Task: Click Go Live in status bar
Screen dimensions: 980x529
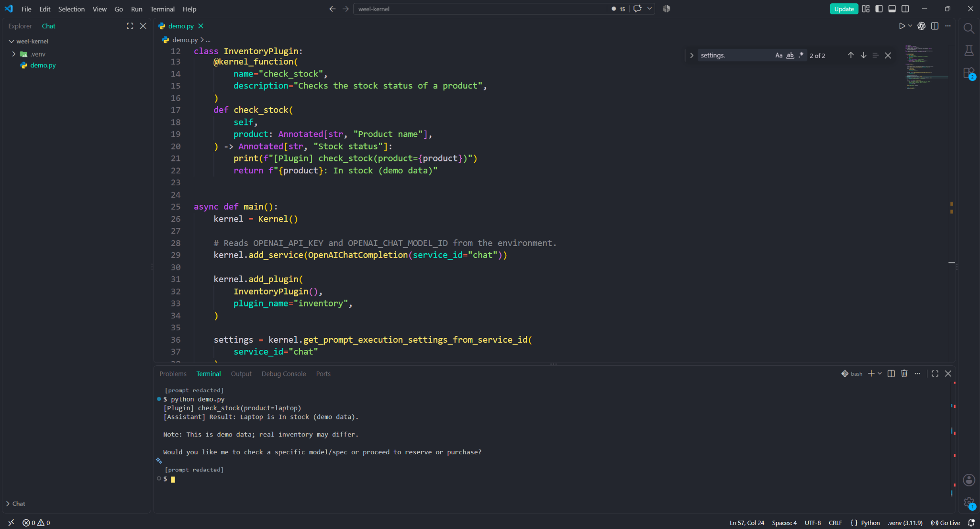Action: (945, 523)
